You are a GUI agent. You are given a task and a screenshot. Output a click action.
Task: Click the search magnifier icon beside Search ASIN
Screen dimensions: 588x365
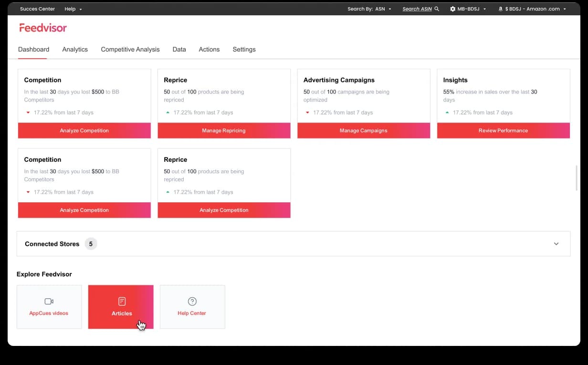click(x=437, y=9)
